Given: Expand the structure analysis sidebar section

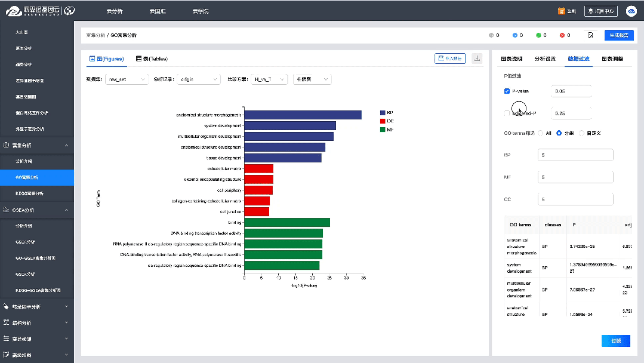Looking at the screenshot, I should (x=66, y=323).
